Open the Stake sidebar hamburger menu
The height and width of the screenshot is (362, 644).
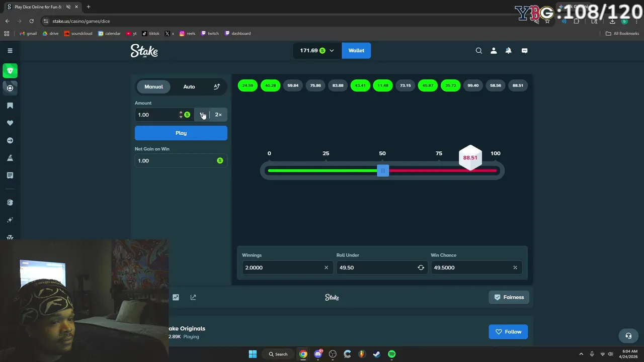[10, 50]
